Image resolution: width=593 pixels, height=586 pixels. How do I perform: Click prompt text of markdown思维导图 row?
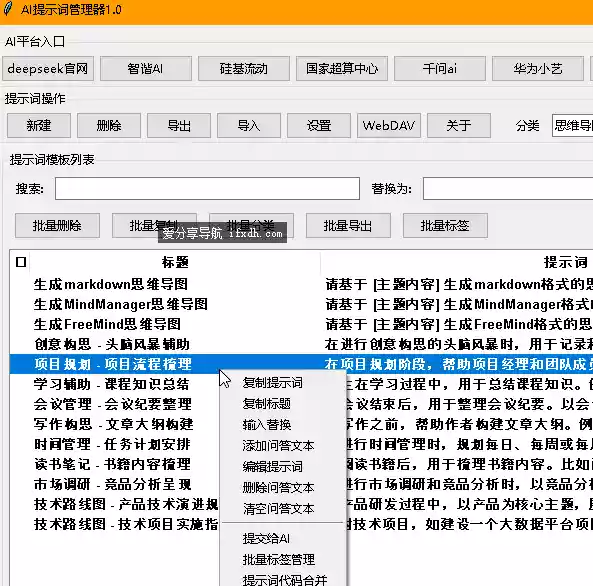(x=459, y=284)
